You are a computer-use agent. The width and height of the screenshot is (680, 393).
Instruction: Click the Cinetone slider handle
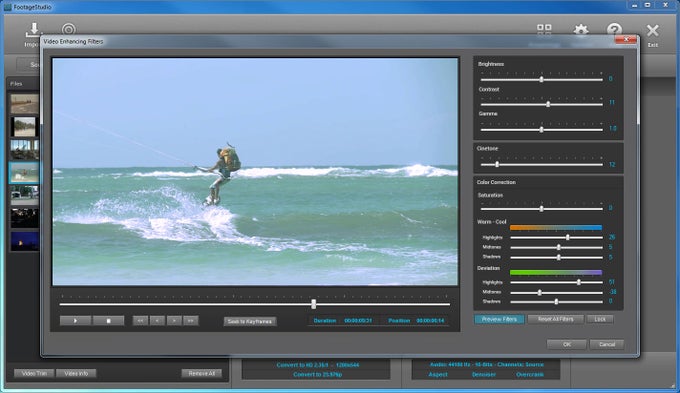[x=497, y=164]
